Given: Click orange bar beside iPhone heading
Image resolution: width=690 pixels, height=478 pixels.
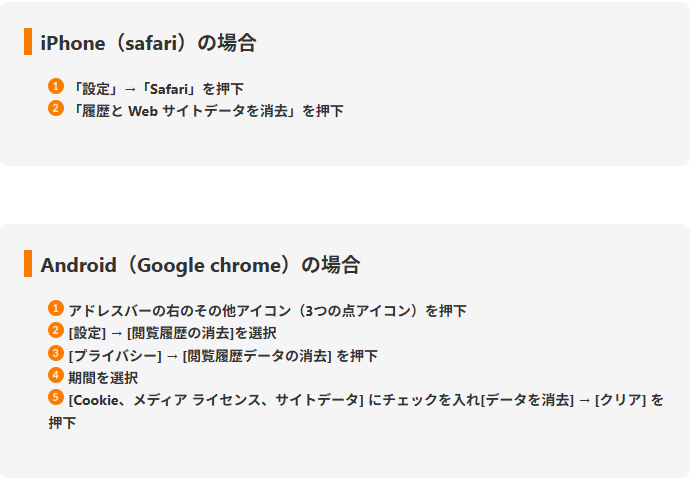Looking at the screenshot, I should tap(28, 42).
